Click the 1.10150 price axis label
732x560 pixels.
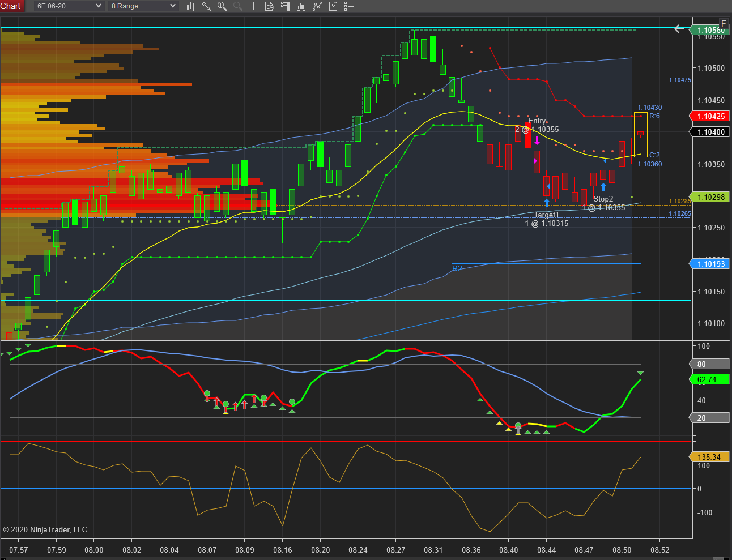[711, 292]
